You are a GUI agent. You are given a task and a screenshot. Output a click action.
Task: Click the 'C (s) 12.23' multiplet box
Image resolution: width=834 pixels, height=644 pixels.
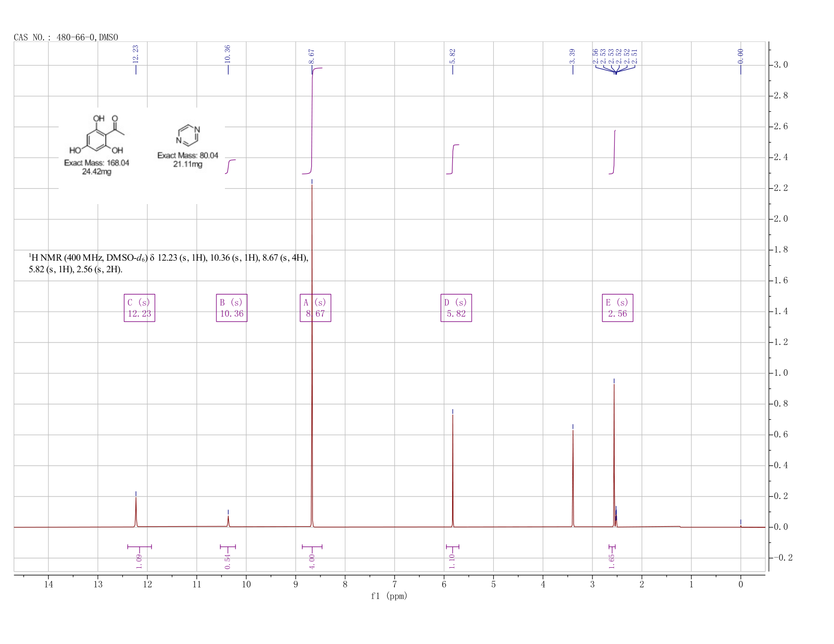140,308
